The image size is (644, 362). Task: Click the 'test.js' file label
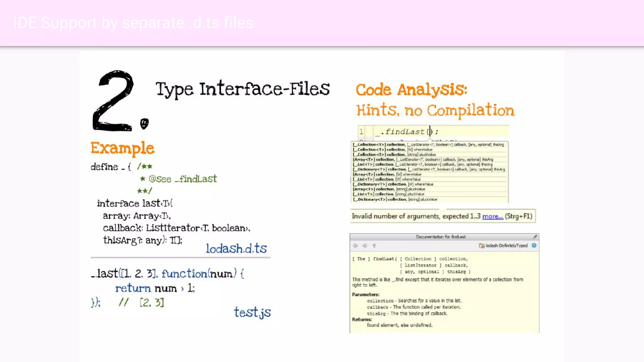tap(252, 312)
